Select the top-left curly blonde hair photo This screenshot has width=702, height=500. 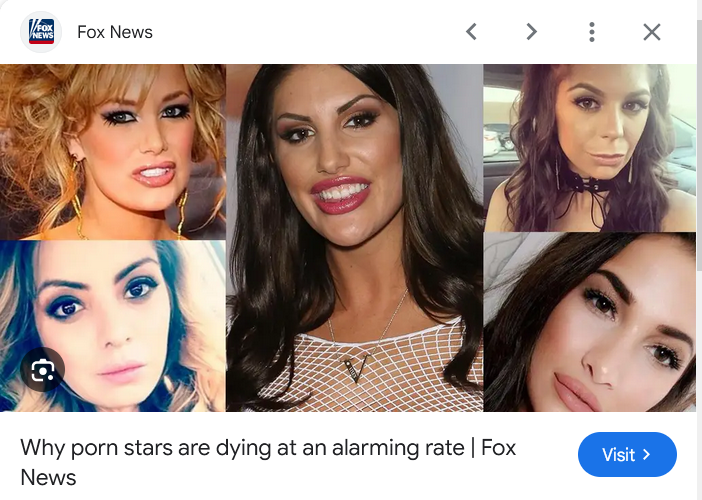[112, 152]
